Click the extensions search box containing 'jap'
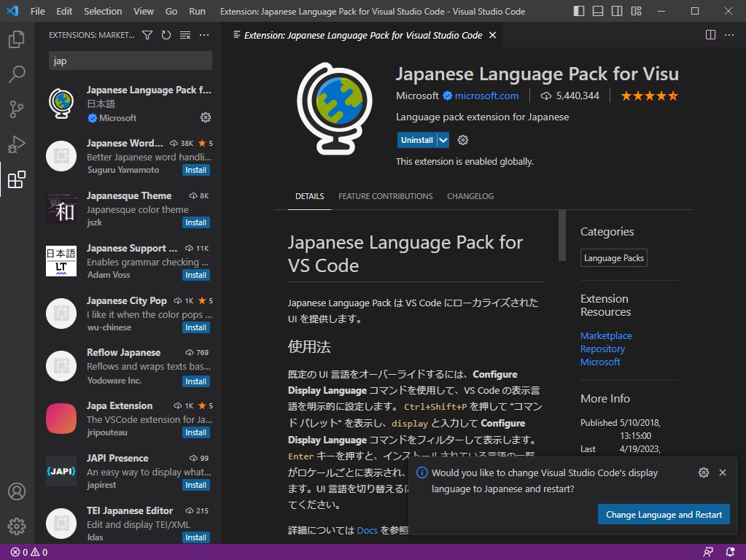 (x=130, y=60)
